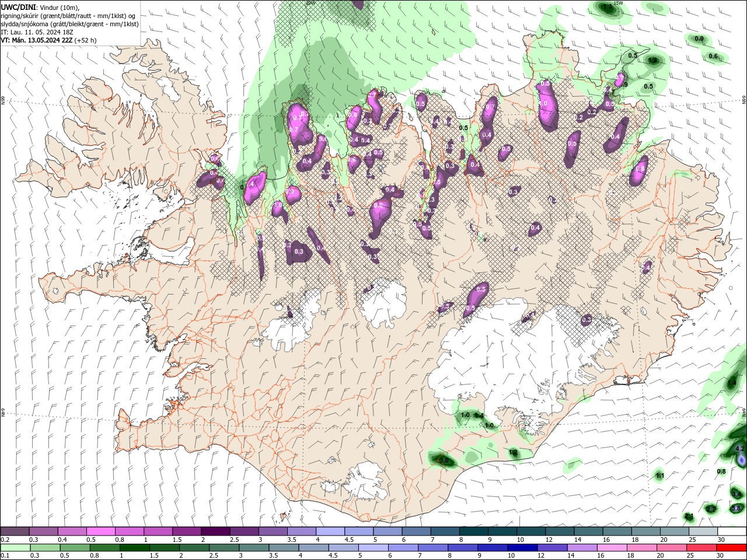Click the '2.1' precipitation value on the map
The width and height of the screenshot is (747, 560).
click(x=689, y=516)
